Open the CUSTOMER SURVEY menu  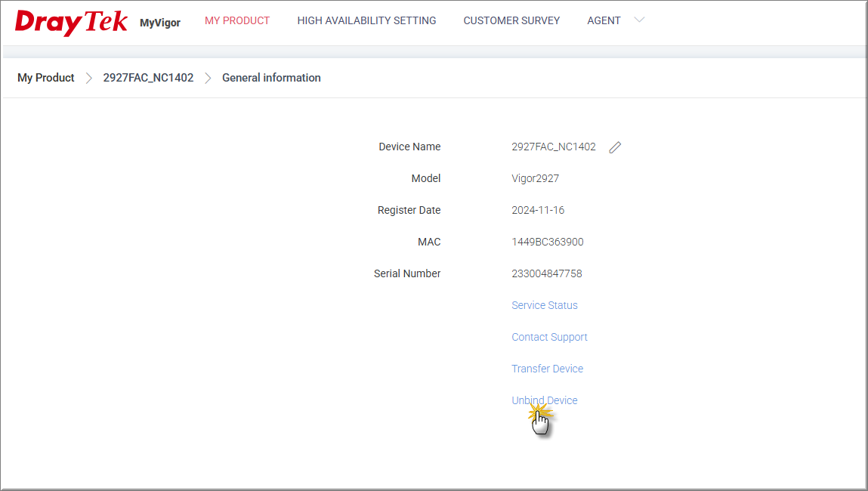click(x=511, y=20)
